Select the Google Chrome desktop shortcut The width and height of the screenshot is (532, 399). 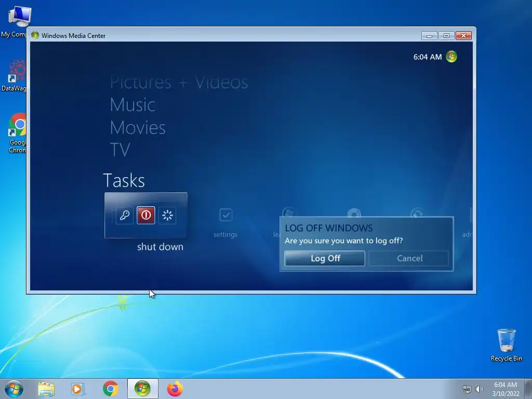[16, 134]
